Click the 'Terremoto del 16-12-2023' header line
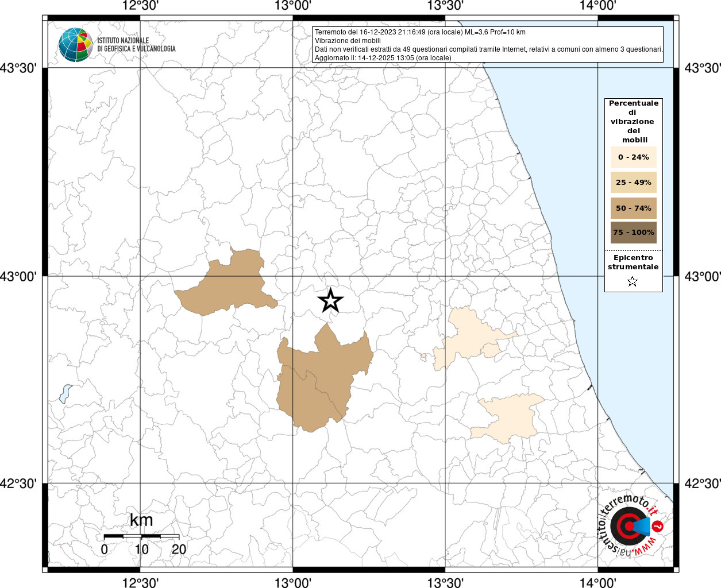Viewport: 721px width, 588px height. 420,32
